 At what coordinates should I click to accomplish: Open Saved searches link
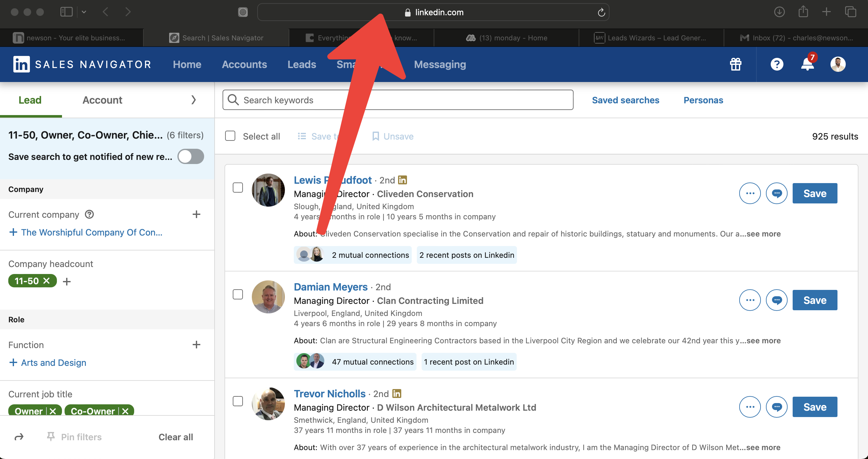(x=625, y=100)
